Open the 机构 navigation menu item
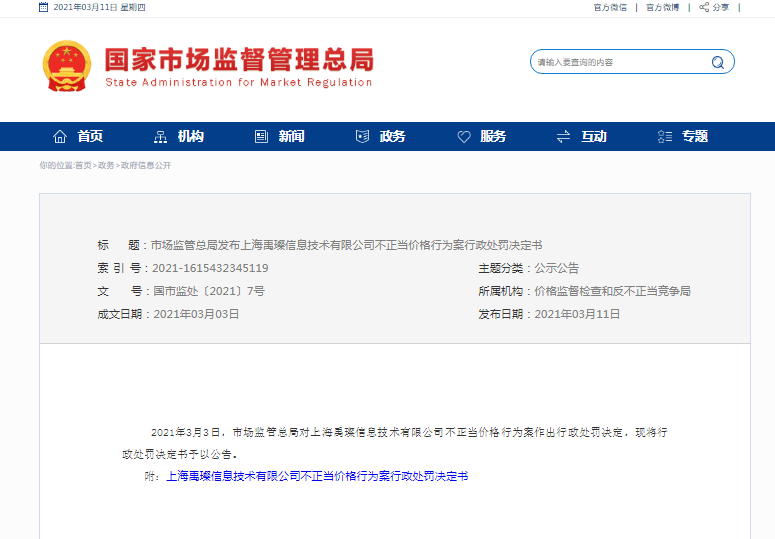This screenshot has height=539, width=775. pos(191,136)
